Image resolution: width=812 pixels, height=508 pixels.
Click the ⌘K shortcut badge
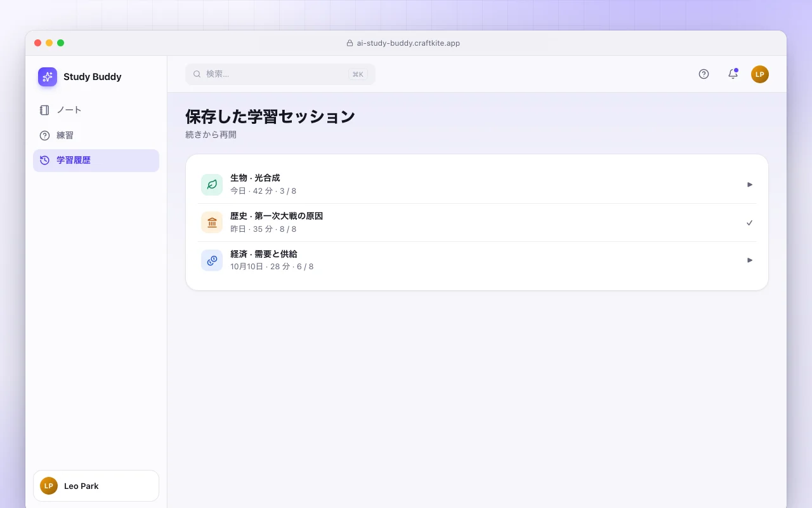[358, 74]
